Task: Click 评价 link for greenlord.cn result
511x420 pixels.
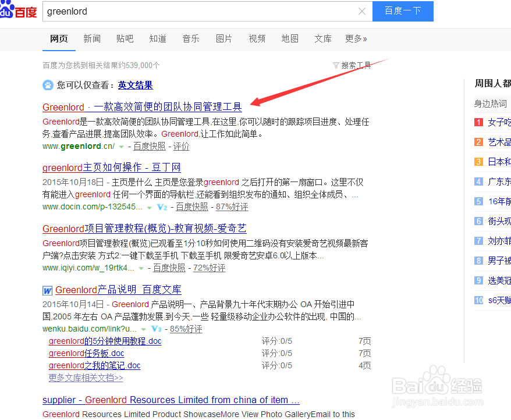Action: pyautogui.click(x=181, y=146)
